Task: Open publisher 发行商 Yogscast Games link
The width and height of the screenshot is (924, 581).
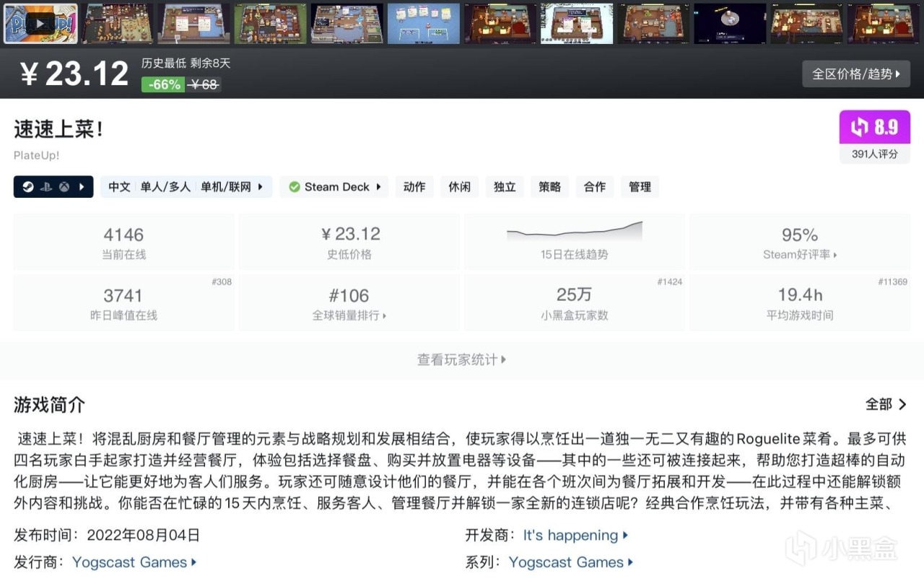Action: 134,562
